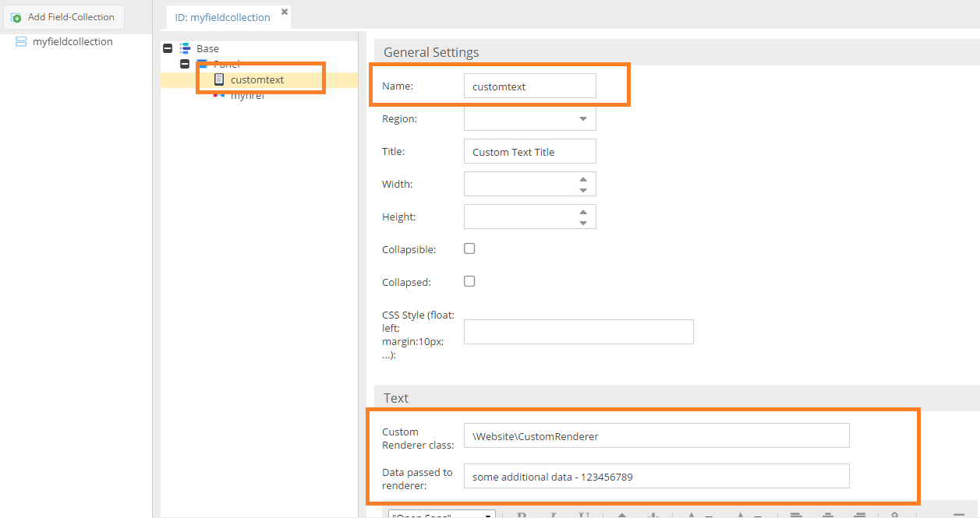Click the customtext document icon
The width and height of the screenshot is (980, 518).
[x=219, y=79]
